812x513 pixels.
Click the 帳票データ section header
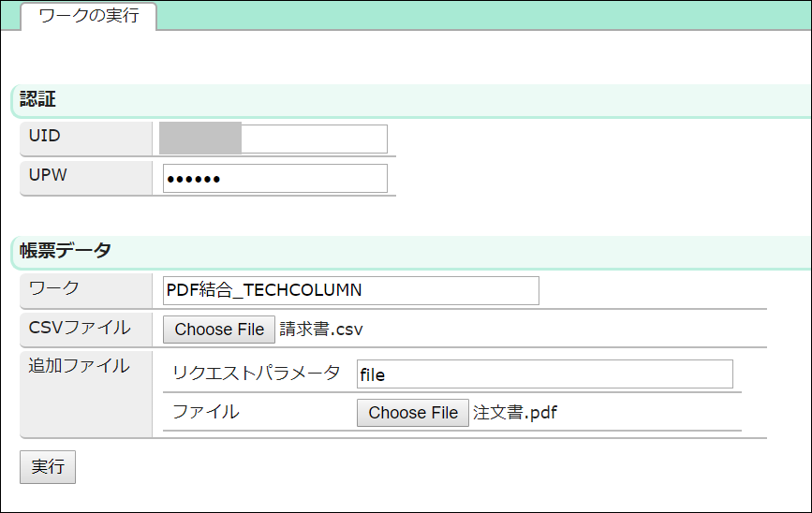tap(66, 251)
